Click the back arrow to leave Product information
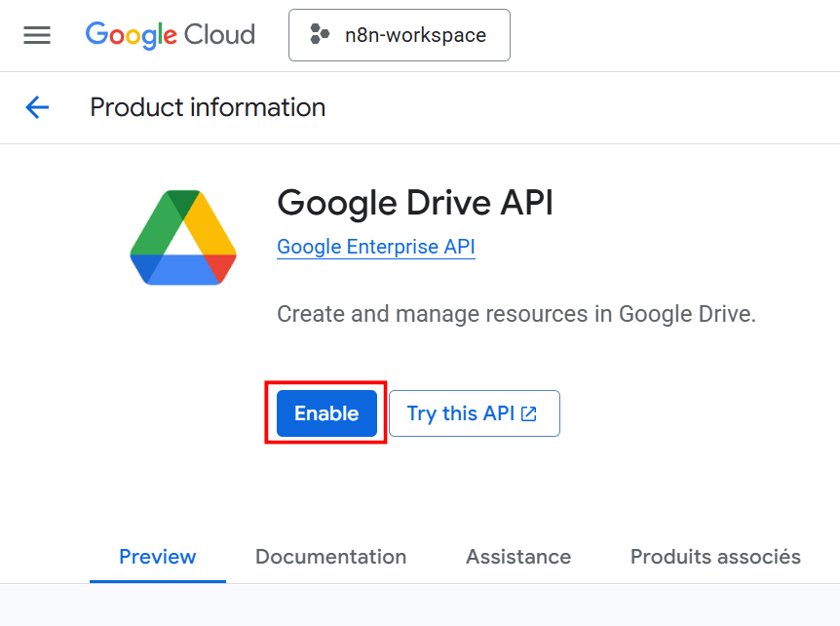The height and width of the screenshot is (626, 840). pyautogui.click(x=37, y=107)
